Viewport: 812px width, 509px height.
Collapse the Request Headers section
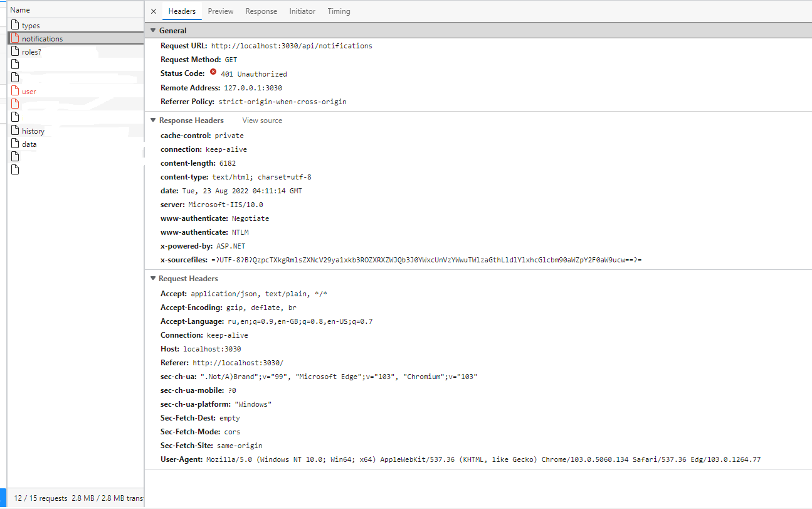coord(153,279)
